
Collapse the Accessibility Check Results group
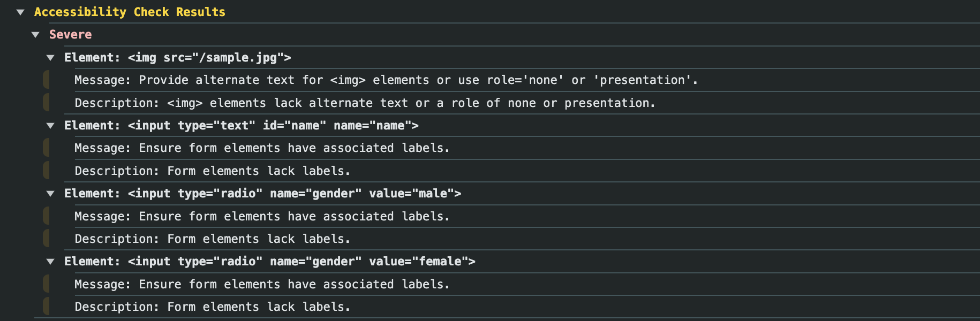(x=20, y=12)
